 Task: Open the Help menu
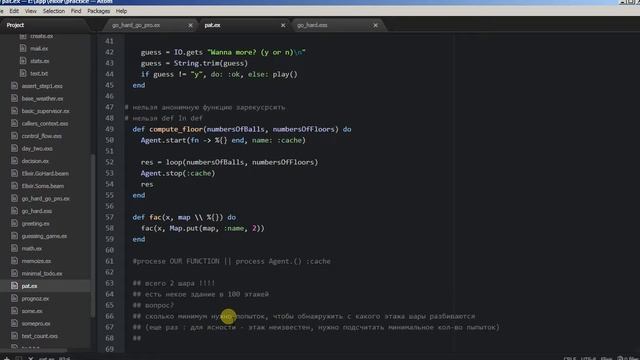(121, 11)
